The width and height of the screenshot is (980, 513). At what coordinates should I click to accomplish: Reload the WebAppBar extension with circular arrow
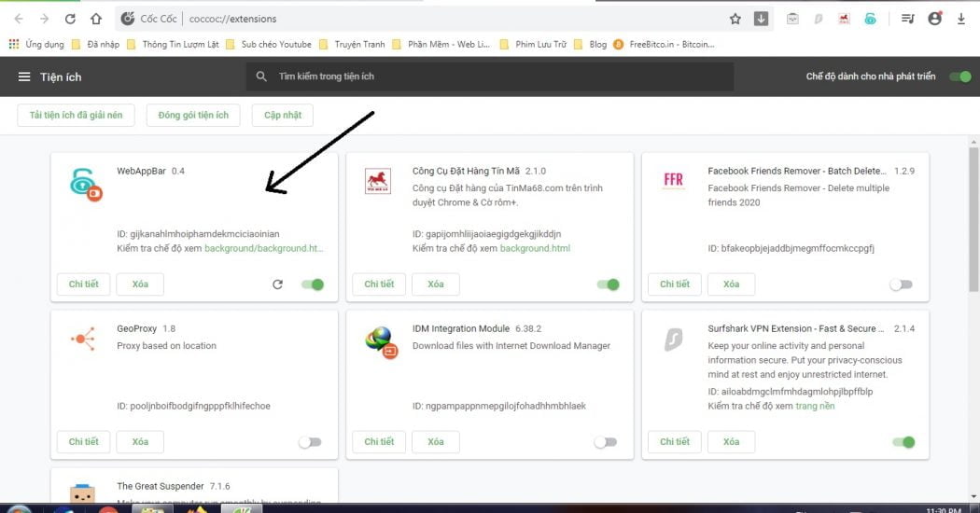point(277,284)
